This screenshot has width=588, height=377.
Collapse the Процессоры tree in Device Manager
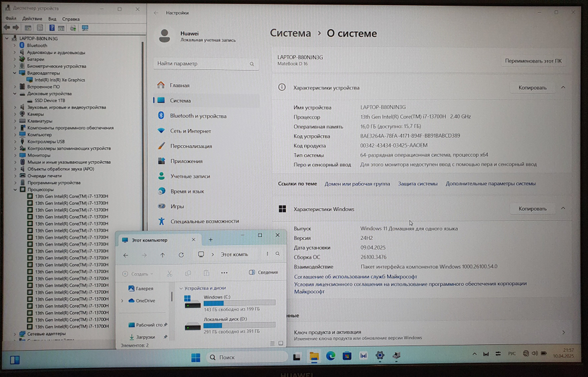15,190
